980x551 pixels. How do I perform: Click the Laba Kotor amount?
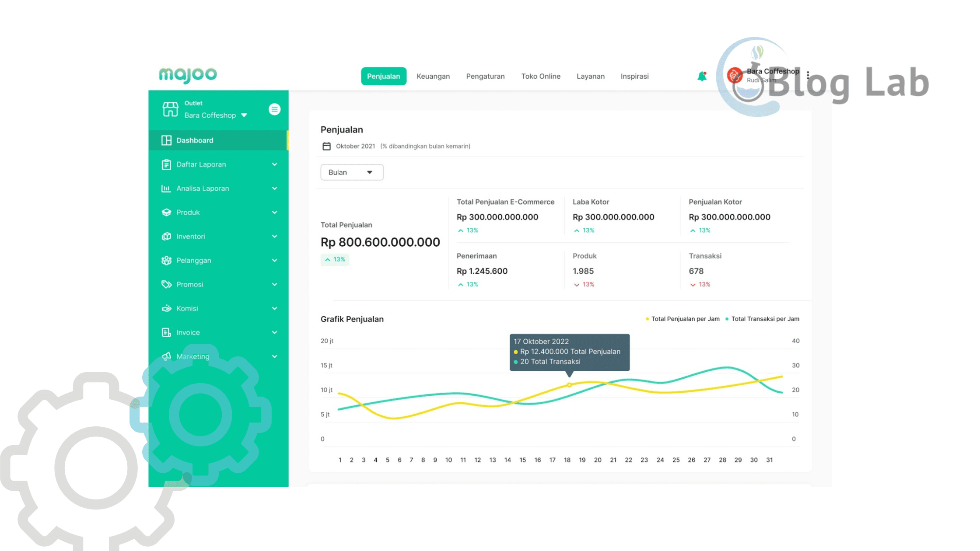click(613, 217)
